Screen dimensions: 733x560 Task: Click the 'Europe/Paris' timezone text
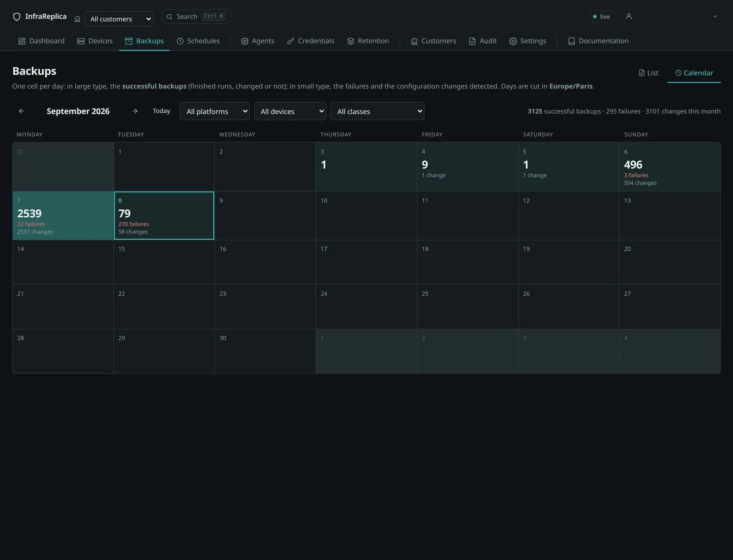coord(571,86)
